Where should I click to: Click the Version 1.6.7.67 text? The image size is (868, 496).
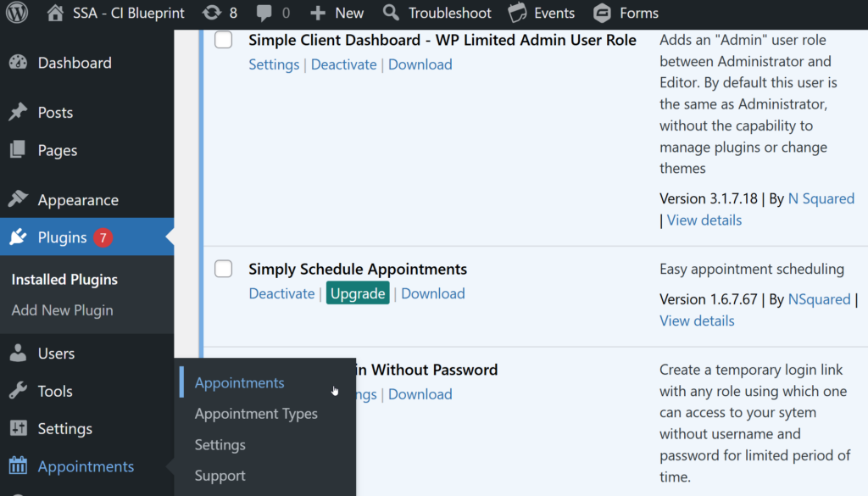coord(708,299)
